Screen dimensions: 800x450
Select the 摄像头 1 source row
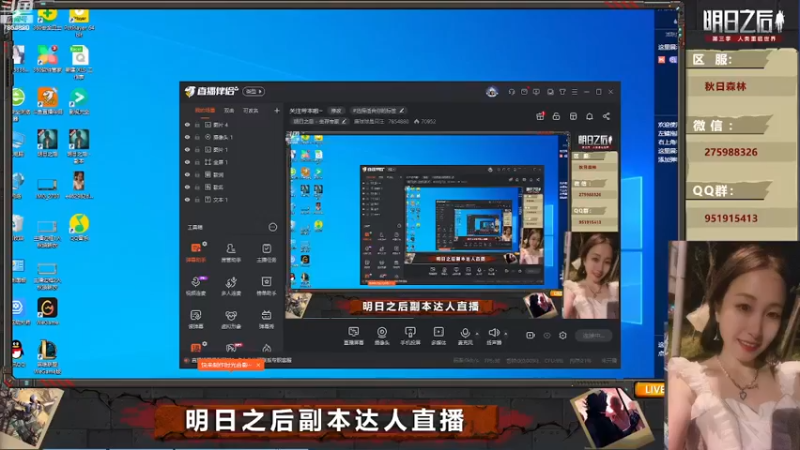[x=232, y=137]
